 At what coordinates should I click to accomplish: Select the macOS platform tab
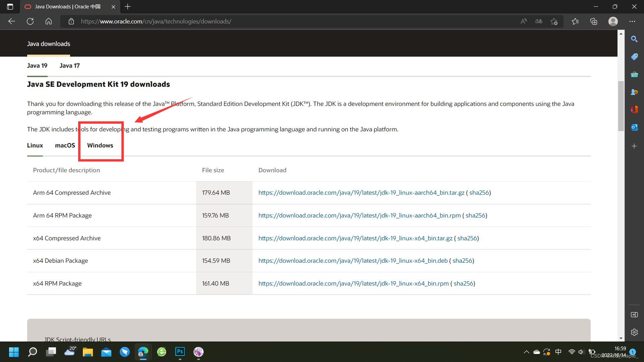point(65,145)
